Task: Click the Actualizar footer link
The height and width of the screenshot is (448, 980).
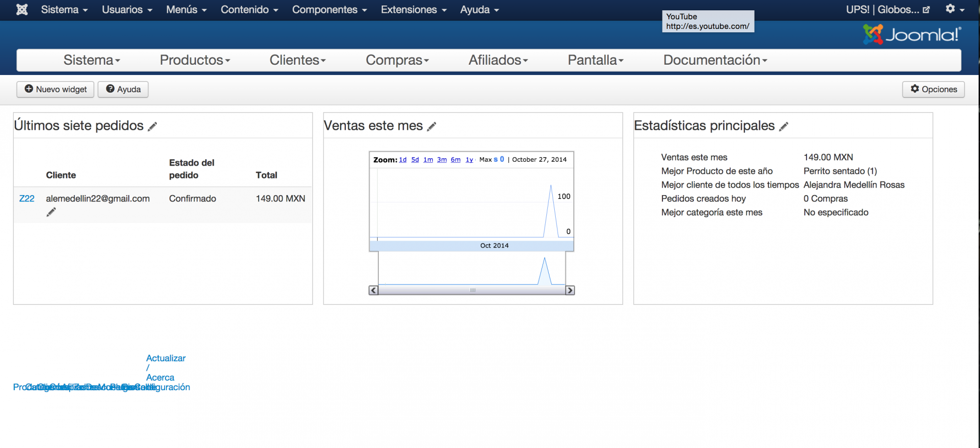Action: 166,358
